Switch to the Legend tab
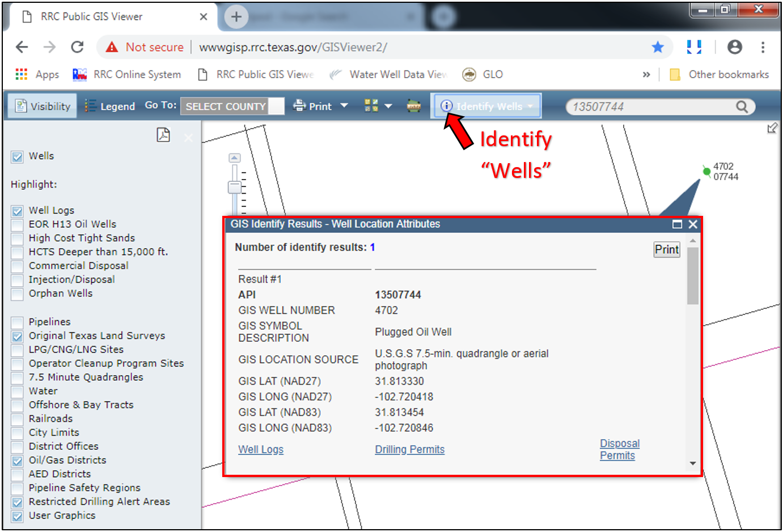 click(110, 106)
